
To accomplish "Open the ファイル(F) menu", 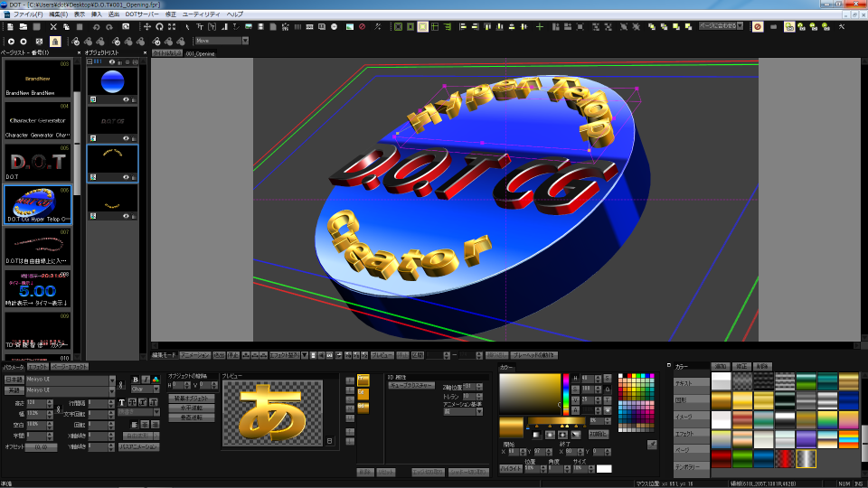I will [28, 14].
